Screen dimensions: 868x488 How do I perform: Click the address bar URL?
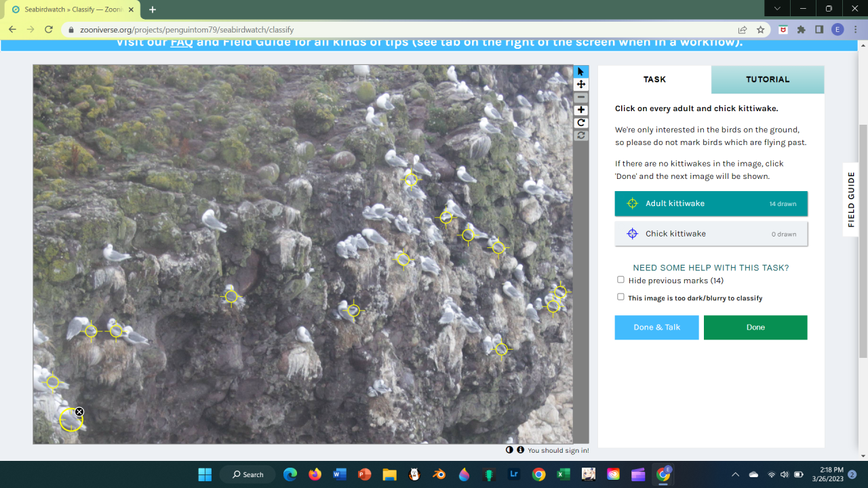pos(186,30)
